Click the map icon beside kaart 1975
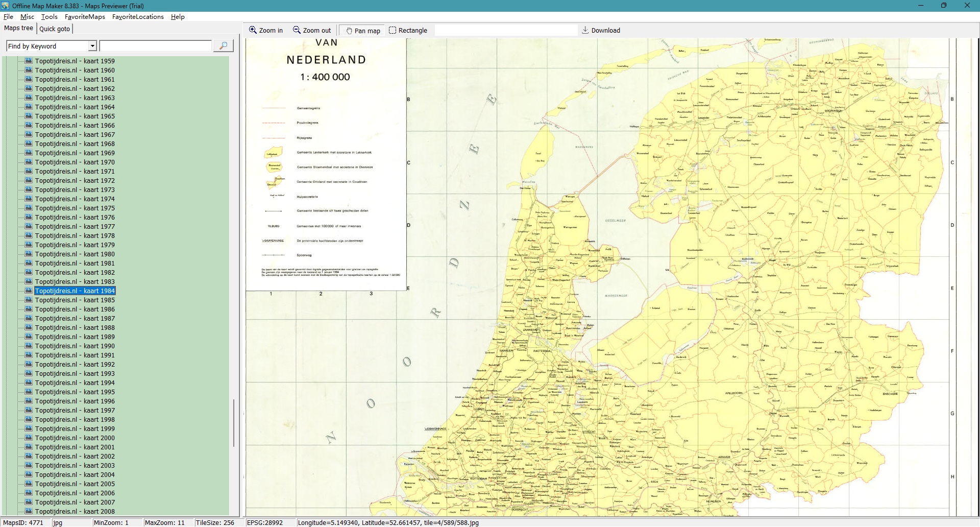This screenshot has height=527, width=980. pos(29,208)
